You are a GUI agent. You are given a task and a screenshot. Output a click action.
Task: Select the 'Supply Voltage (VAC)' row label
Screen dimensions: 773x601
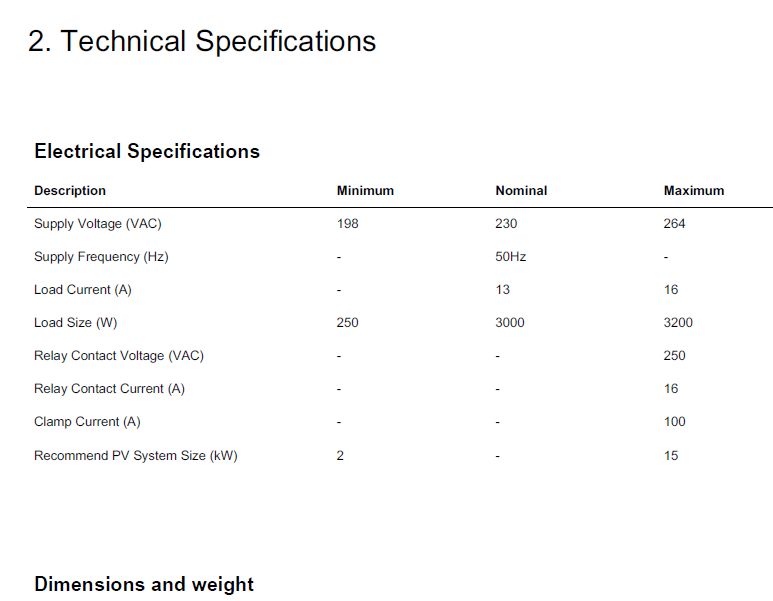coord(98,224)
